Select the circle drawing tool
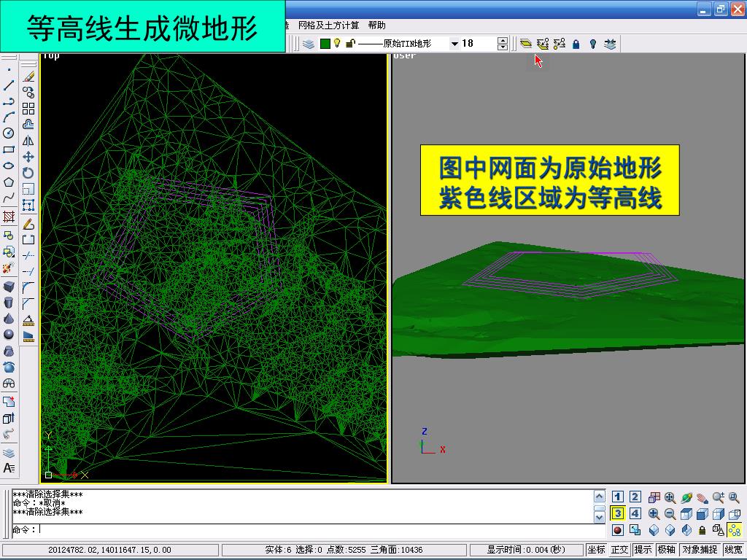The width and height of the screenshot is (747, 560). pyautogui.click(x=9, y=133)
